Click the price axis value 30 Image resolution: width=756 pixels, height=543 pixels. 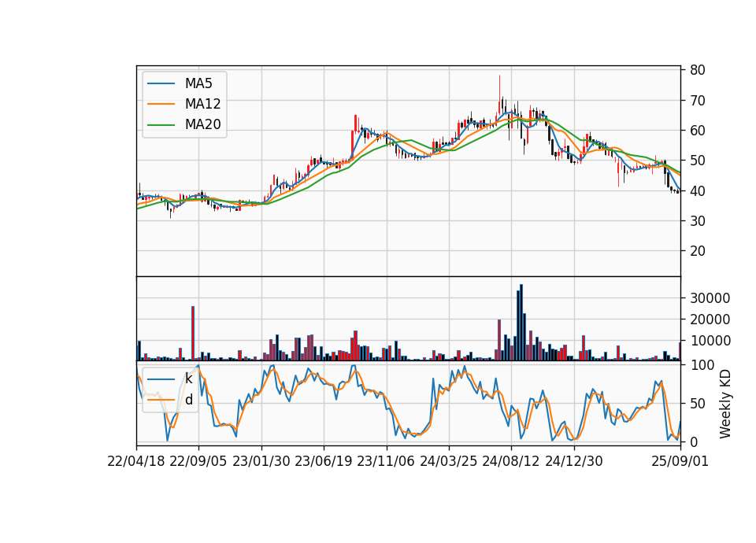coord(697,220)
